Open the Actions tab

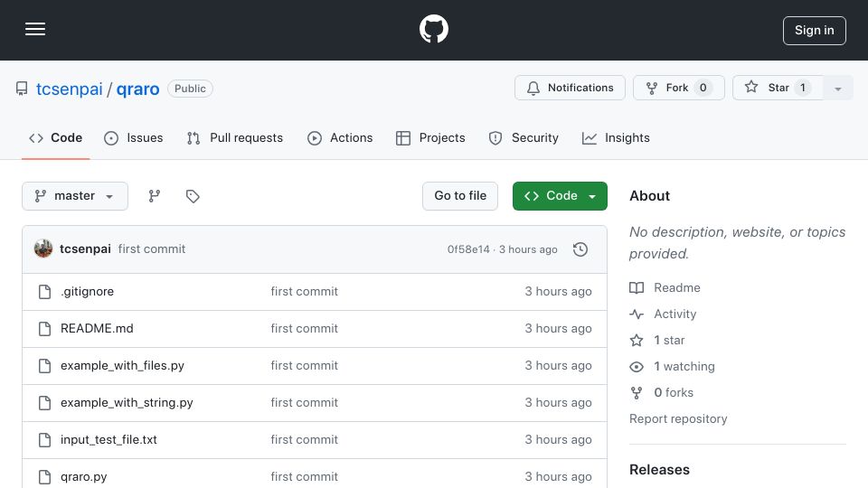340,137
